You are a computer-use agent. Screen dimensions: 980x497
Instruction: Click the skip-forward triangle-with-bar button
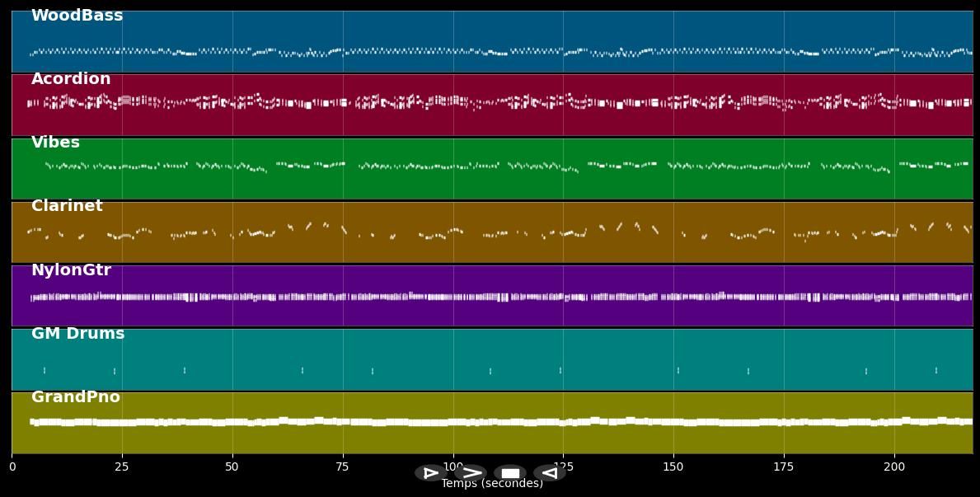[430, 473]
